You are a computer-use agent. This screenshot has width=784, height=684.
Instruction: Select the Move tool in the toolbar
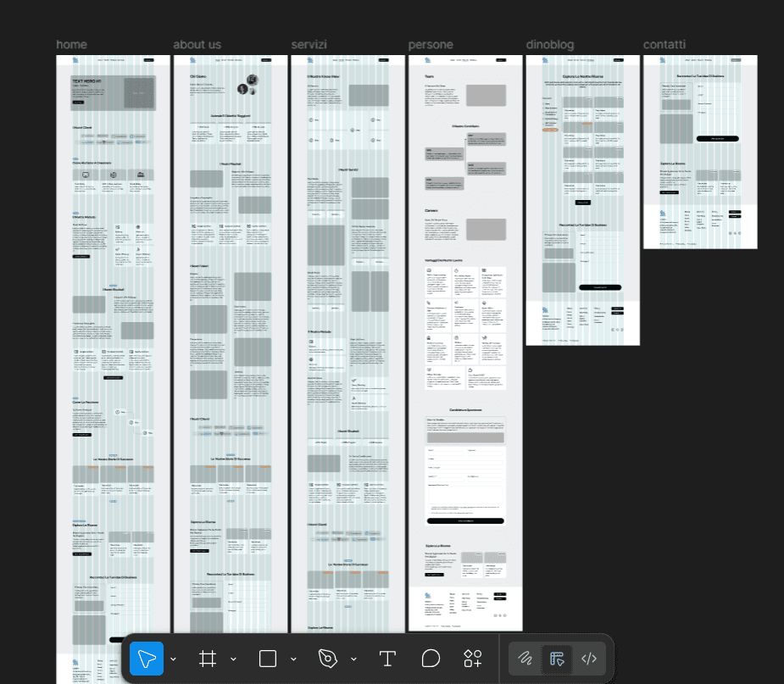click(147, 659)
